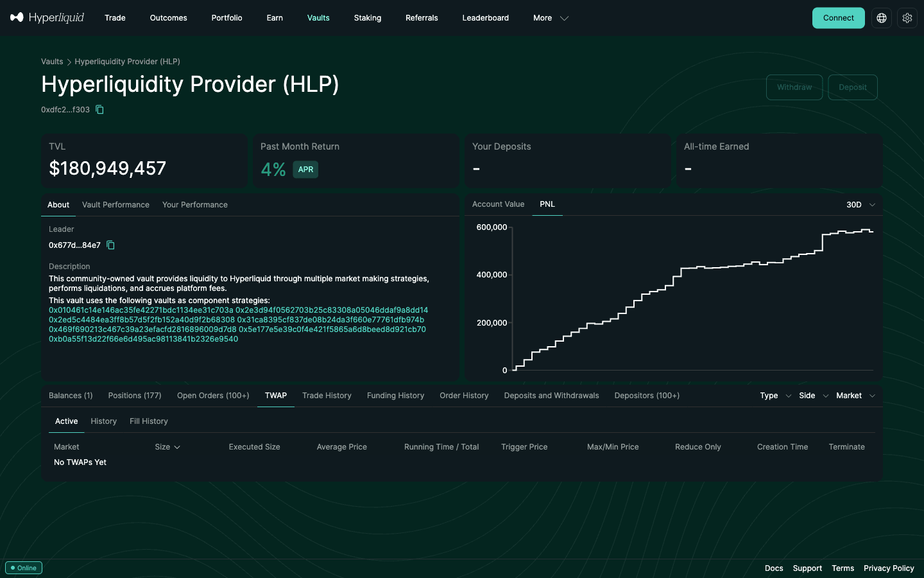924x578 pixels.
Task: Open the Type filter dropdown
Action: (776, 396)
